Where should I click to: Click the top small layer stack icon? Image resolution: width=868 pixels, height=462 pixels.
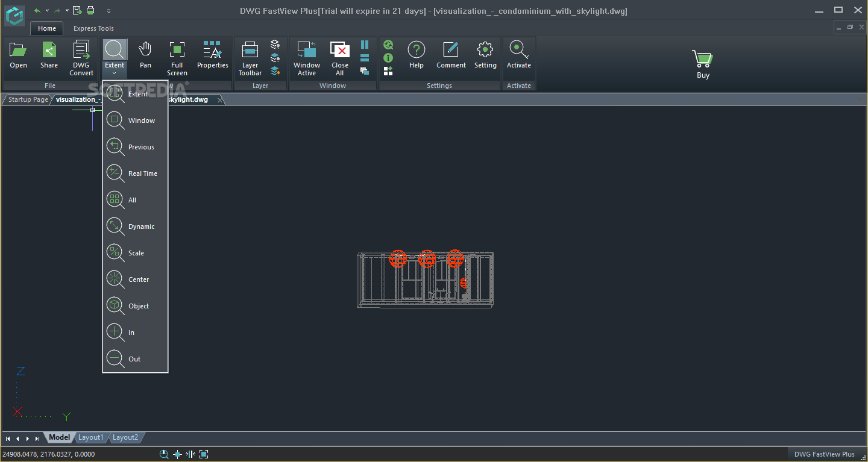(x=275, y=45)
